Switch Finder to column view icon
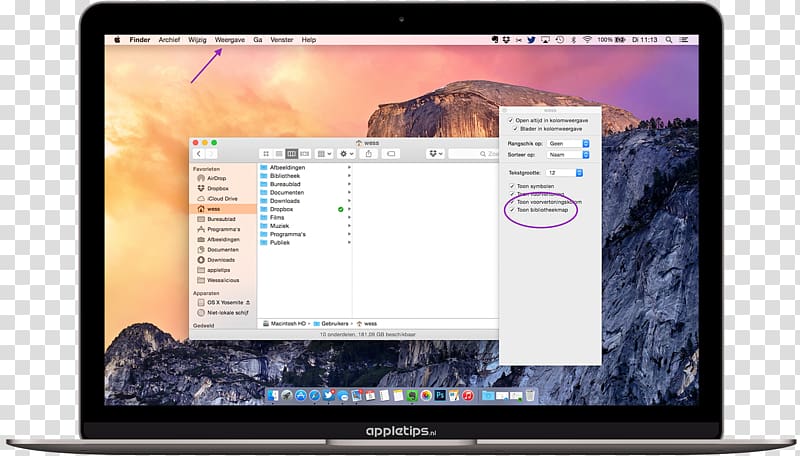Viewport: 800px width, 456px height. tap(291, 154)
